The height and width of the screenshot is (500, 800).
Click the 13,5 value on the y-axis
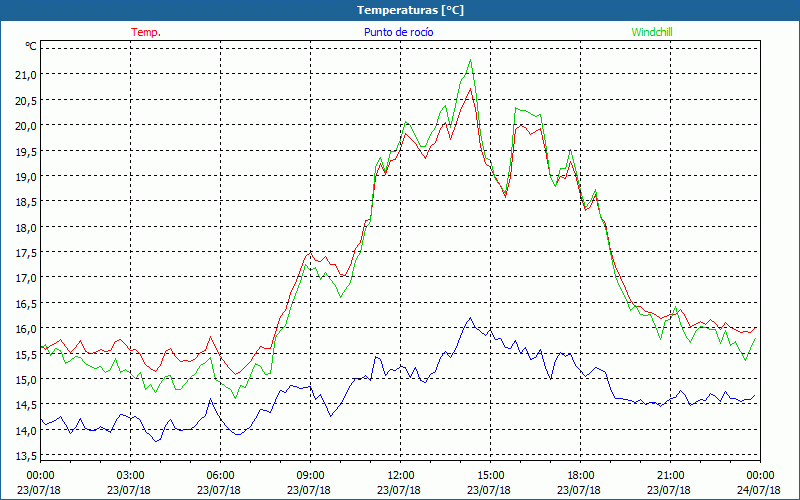click(x=26, y=456)
